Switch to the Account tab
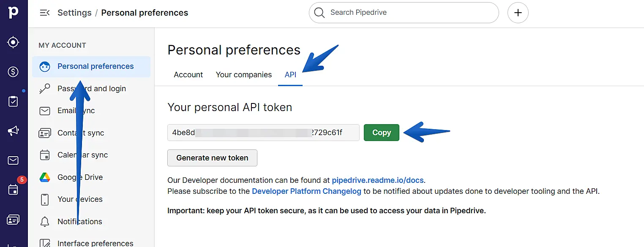The image size is (644, 247). point(188,75)
